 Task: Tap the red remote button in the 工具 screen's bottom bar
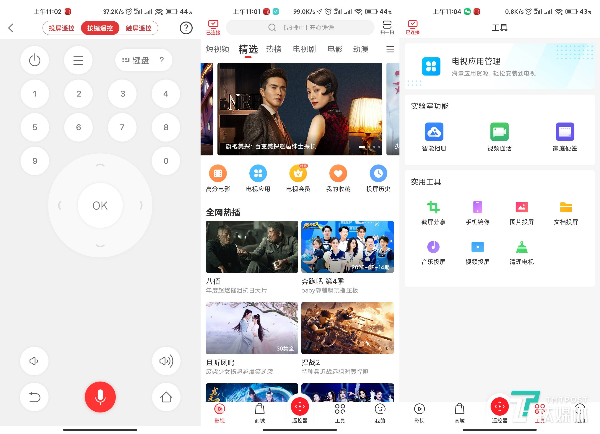(499, 406)
